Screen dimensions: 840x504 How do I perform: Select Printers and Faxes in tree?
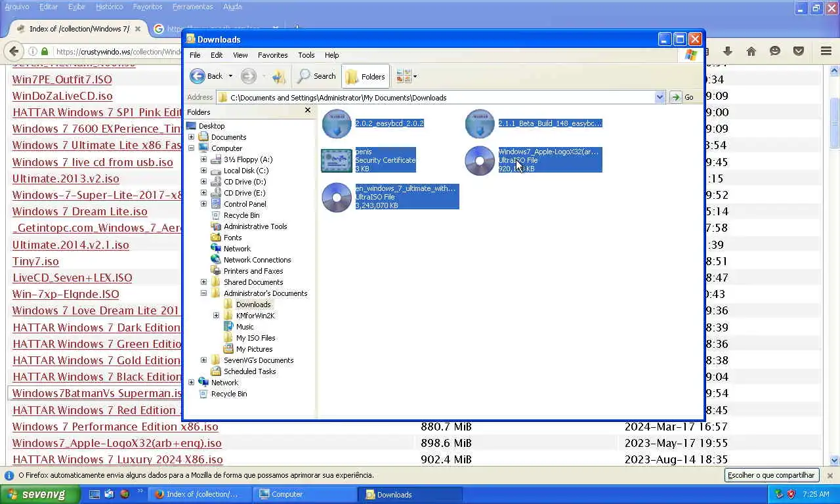pyautogui.click(x=253, y=271)
